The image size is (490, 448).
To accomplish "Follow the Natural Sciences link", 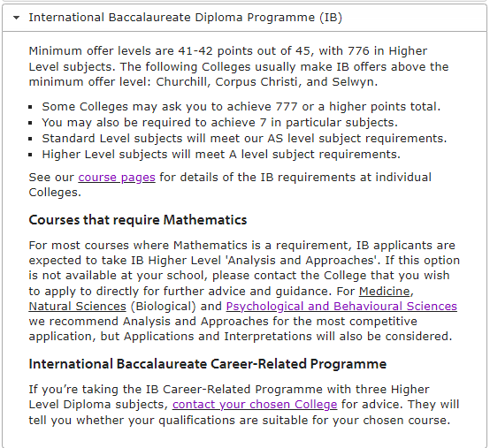I will (77, 307).
